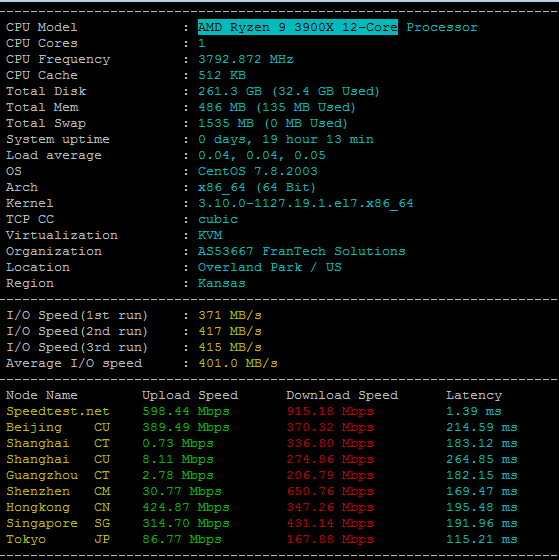Click Shanghai CU download speed 274.86 Mbps
This screenshot has width=559, height=560.
click(330, 459)
